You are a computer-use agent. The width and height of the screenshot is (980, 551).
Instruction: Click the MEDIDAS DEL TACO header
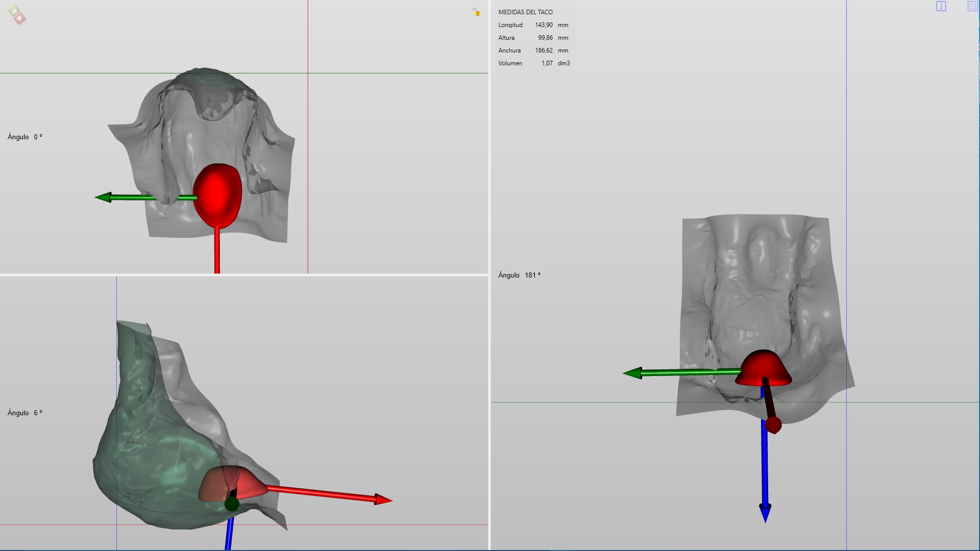click(525, 12)
